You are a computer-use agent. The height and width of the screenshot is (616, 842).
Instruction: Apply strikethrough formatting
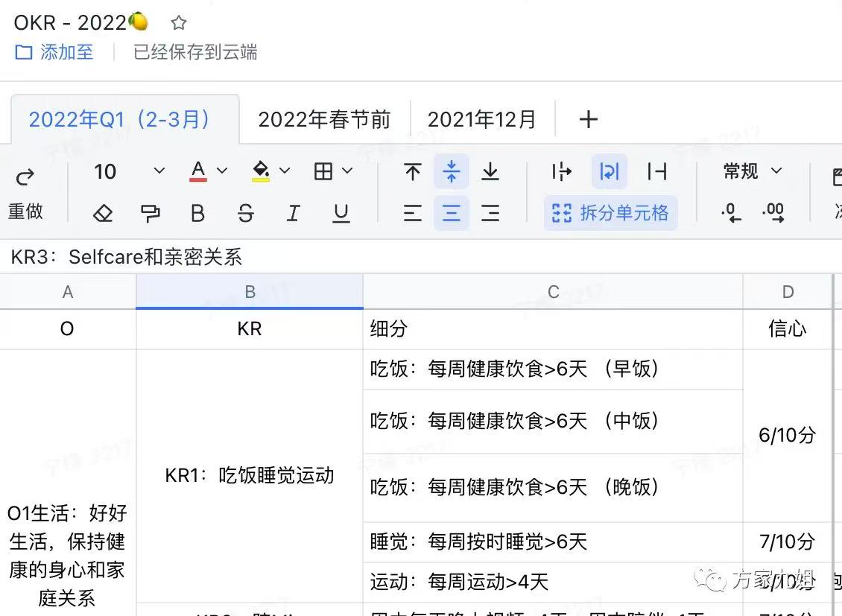[245, 214]
